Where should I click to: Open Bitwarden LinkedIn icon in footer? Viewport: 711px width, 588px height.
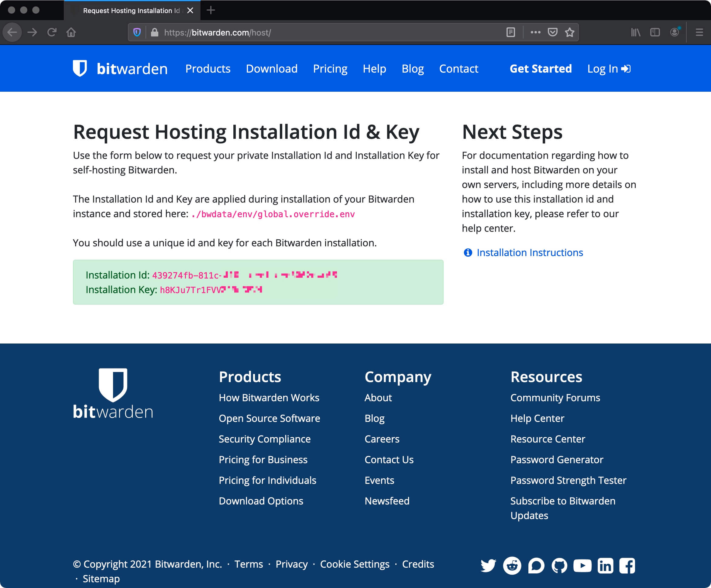pyautogui.click(x=605, y=566)
